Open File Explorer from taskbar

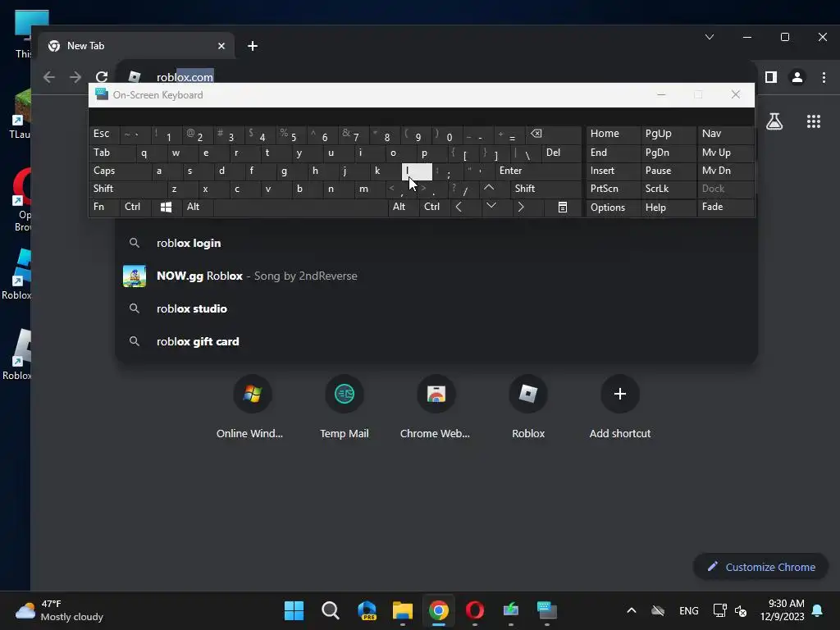point(402,610)
